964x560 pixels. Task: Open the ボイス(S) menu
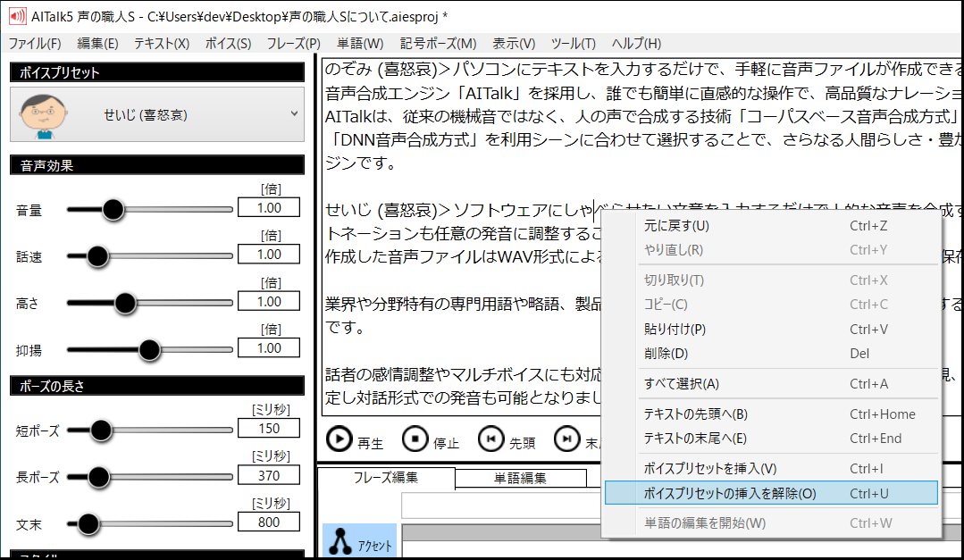(x=228, y=44)
